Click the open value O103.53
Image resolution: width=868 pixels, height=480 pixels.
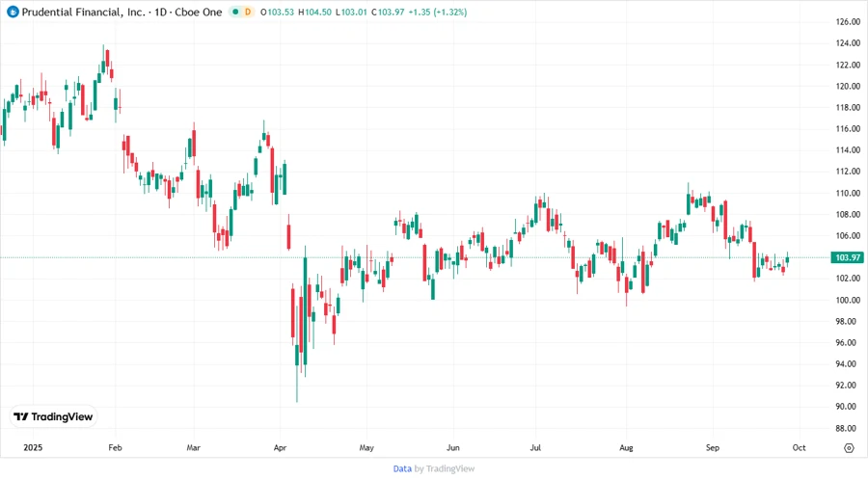(278, 12)
